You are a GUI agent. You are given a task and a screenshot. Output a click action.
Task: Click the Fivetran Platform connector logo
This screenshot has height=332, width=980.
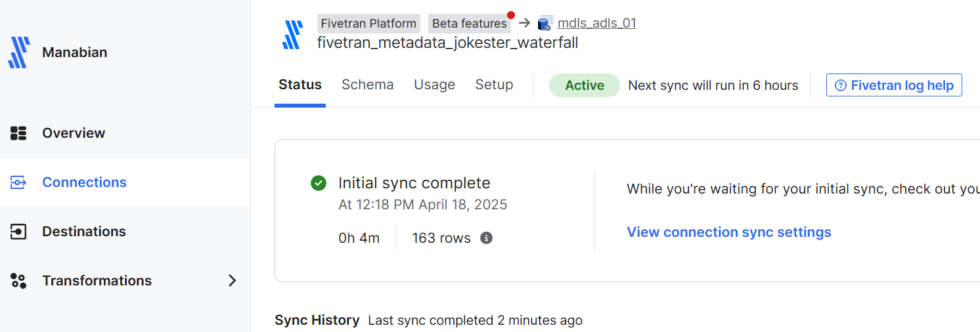click(292, 35)
